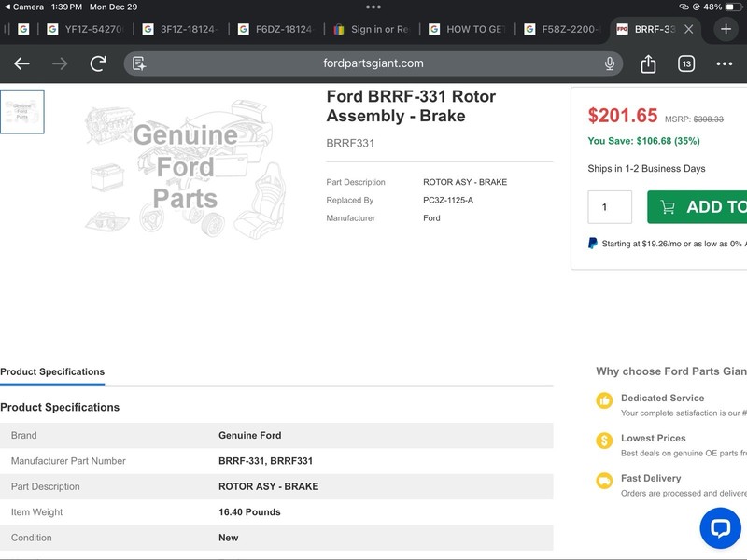Viewport: 747px width, 560px height.
Task: Switch to the Sign in or Re tab
Action: pos(372,29)
